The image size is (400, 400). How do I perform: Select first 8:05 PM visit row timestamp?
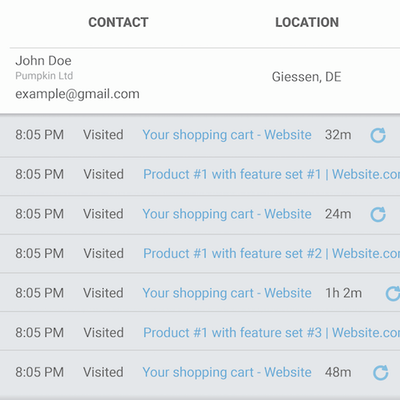(40, 135)
